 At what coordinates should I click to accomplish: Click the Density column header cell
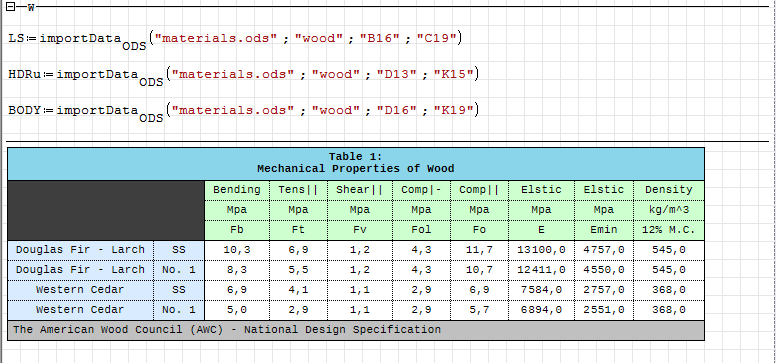coord(669,190)
